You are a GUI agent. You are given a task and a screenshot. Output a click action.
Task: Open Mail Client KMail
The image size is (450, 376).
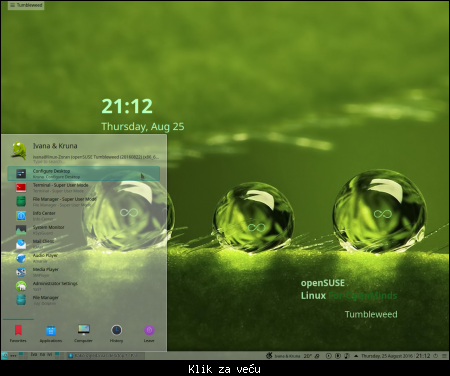[84, 244]
